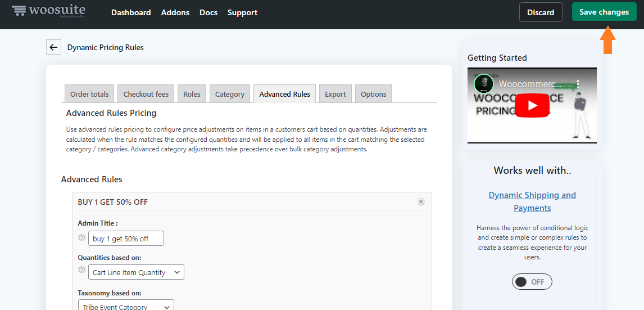Open help icon beside Admin Title field
Screen dimensions: 644x310
tap(81, 237)
